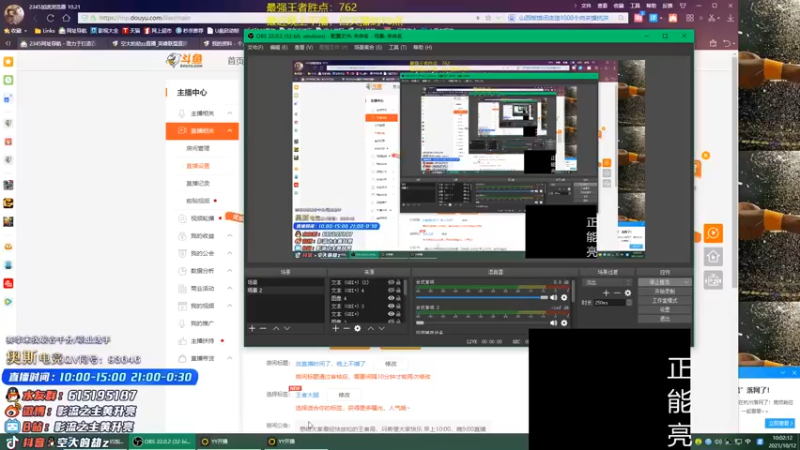Add a new source with plus icon
Screen dimensions: 800x450
pos(335,329)
